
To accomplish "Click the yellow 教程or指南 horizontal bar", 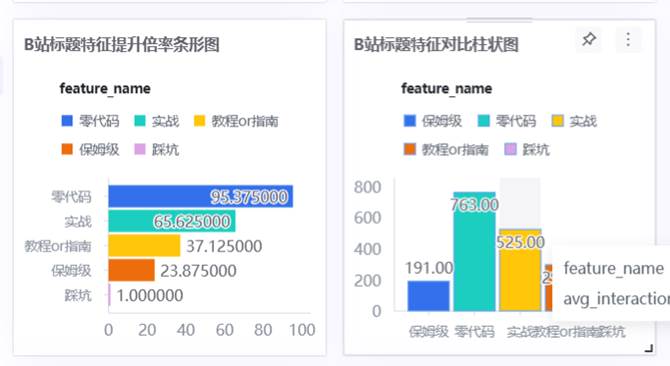I will pyautogui.click(x=144, y=246).
